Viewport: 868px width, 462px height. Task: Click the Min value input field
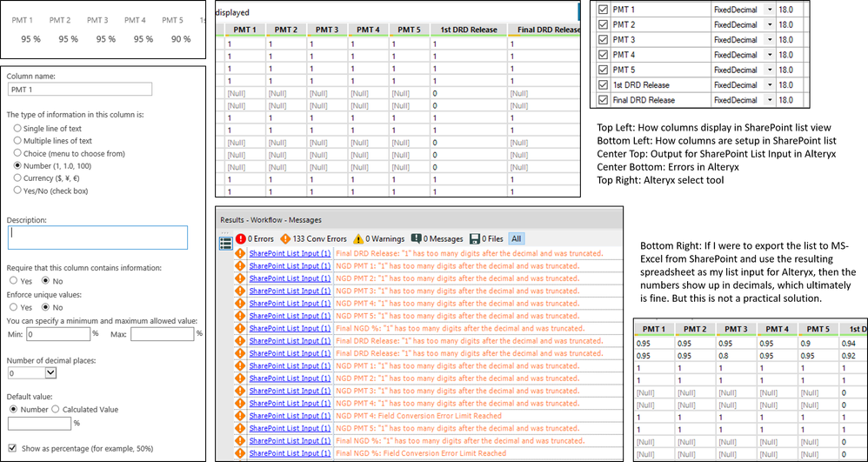tap(58, 334)
